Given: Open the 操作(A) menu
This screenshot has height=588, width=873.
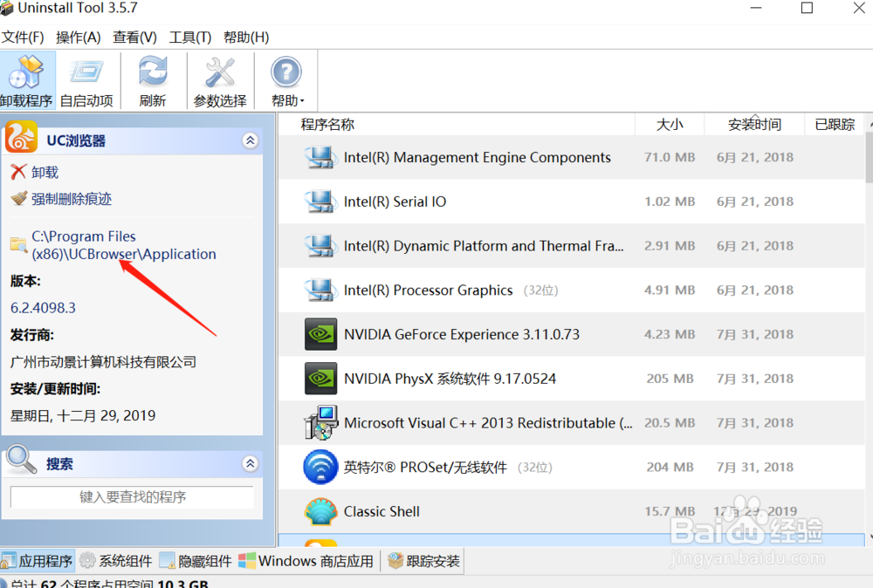Looking at the screenshot, I should pyautogui.click(x=79, y=38).
